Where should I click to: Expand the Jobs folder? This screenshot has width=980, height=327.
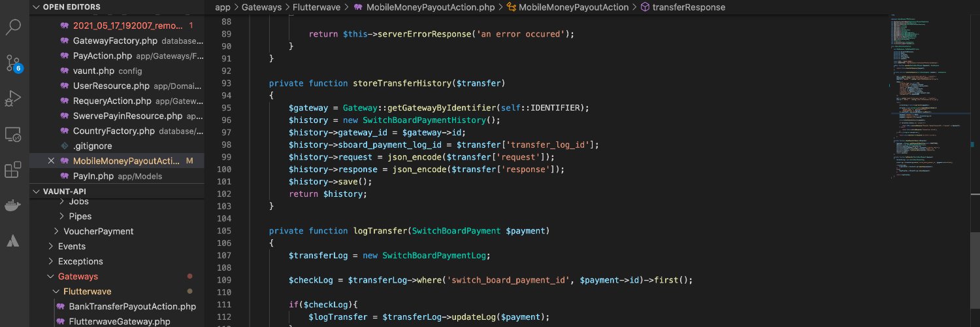click(117, 201)
